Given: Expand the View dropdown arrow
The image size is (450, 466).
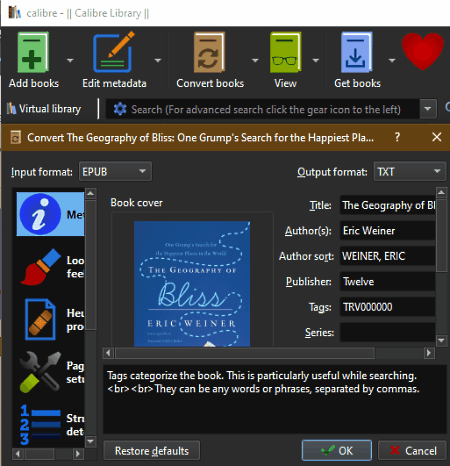Looking at the screenshot, I should [x=316, y=60].
